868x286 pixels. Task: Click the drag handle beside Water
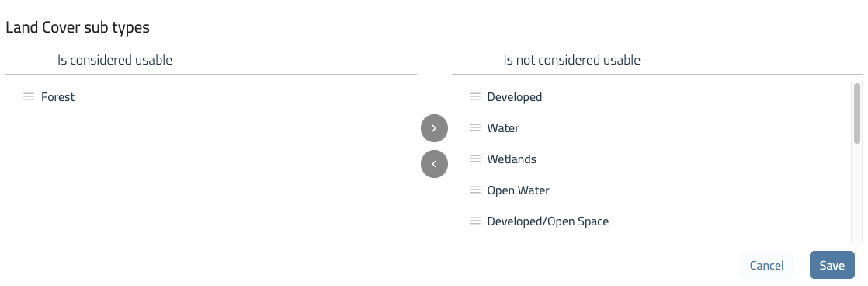tap(475, 128)
